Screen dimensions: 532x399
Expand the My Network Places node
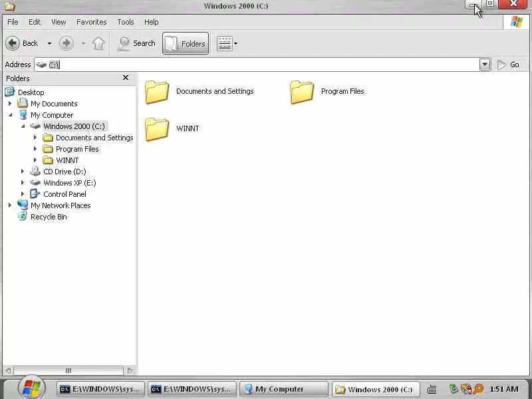pyautogui.click(x=10, y=205)
